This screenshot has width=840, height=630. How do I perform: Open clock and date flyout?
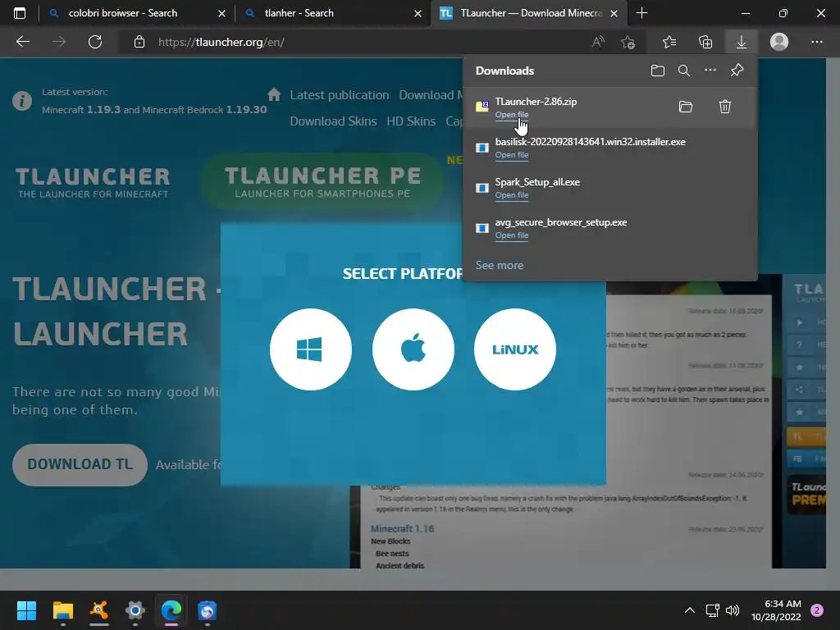[776, 610]
